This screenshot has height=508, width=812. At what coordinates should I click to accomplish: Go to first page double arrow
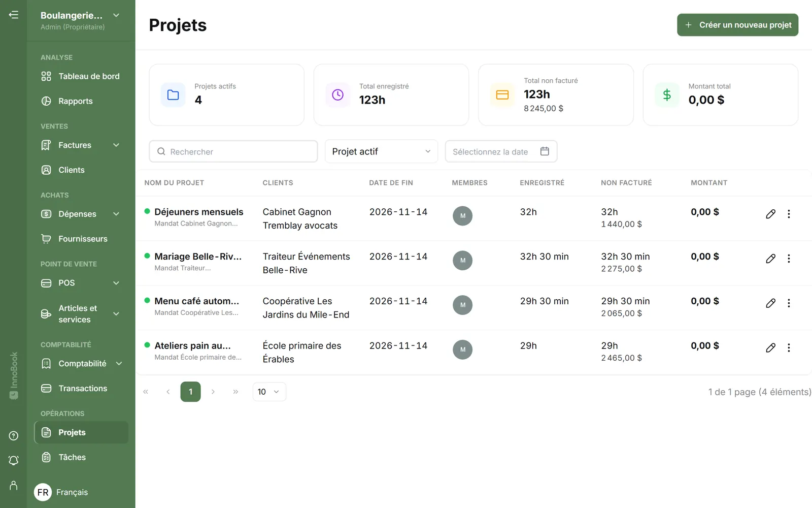pos(146,392)
